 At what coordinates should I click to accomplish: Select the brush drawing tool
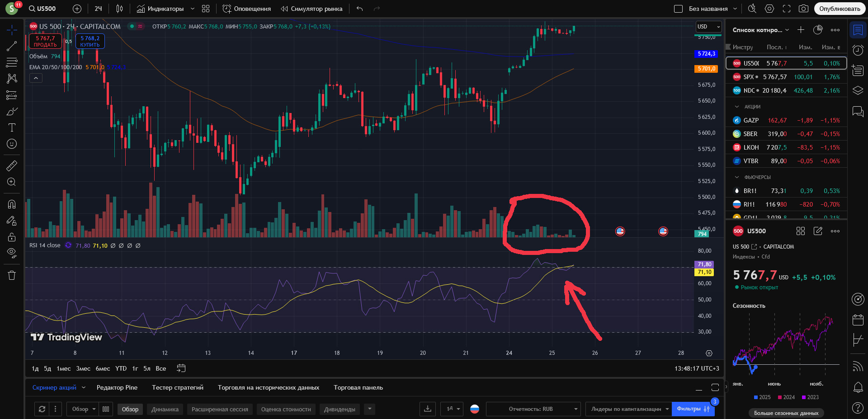click(12, 111)
